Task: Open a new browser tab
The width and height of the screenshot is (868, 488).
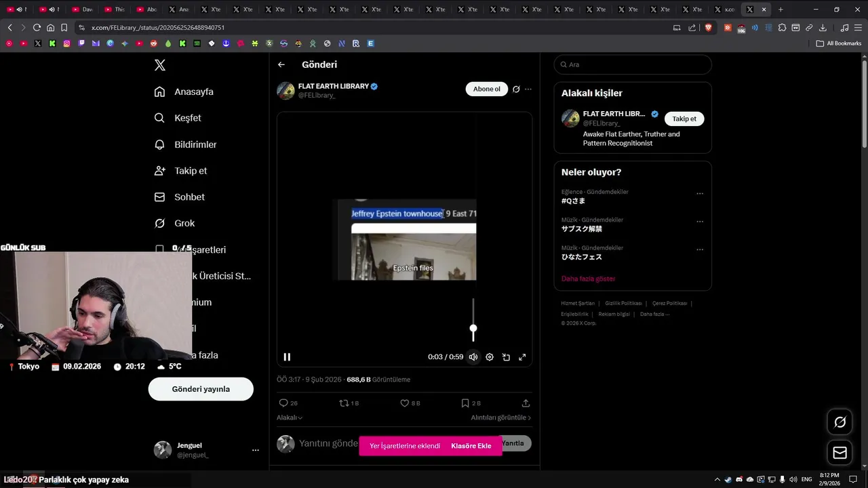Action: pos(781,9)
